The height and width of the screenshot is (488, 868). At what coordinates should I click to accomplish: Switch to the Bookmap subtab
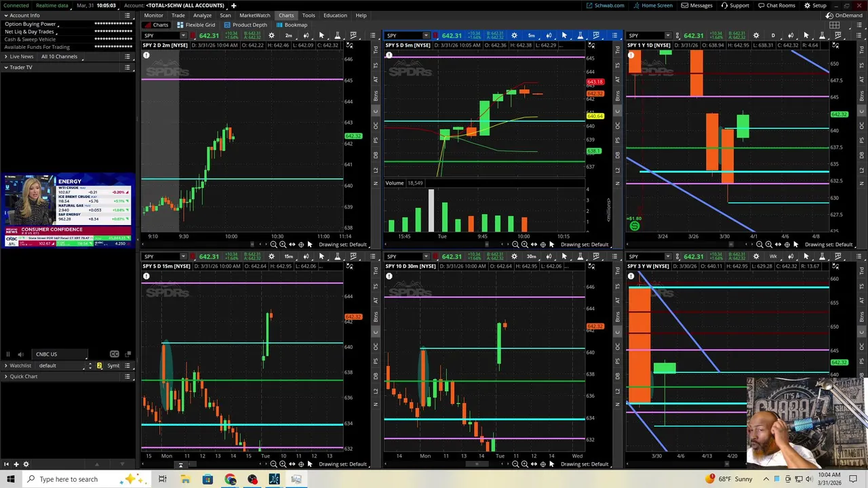tap(292, 25)
